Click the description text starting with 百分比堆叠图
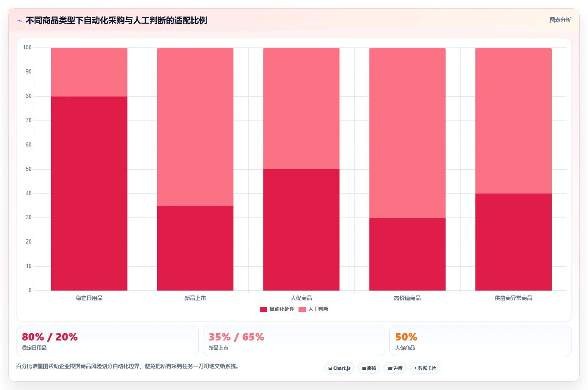This screenshot has height=390, width=588. pyautogui.click(x=128, y=366)
